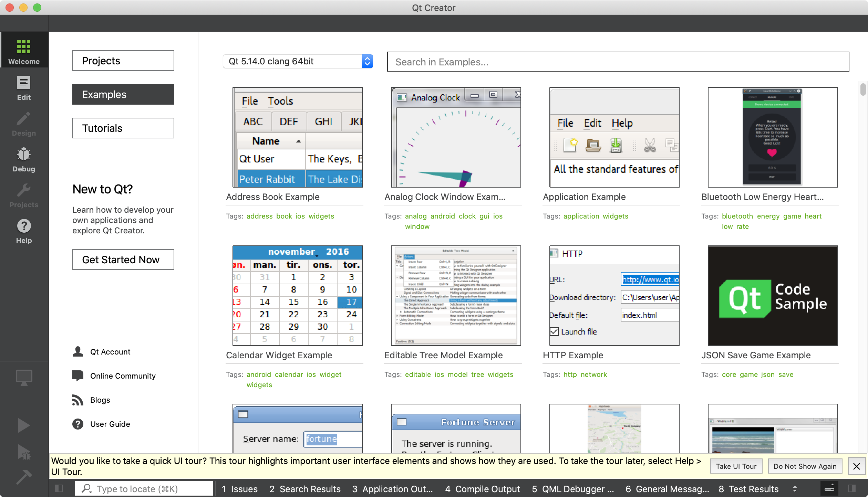This screenshot has height=497, width=868.
Task: Open the Address Book Example thumbnail
Action: [298, 137]
